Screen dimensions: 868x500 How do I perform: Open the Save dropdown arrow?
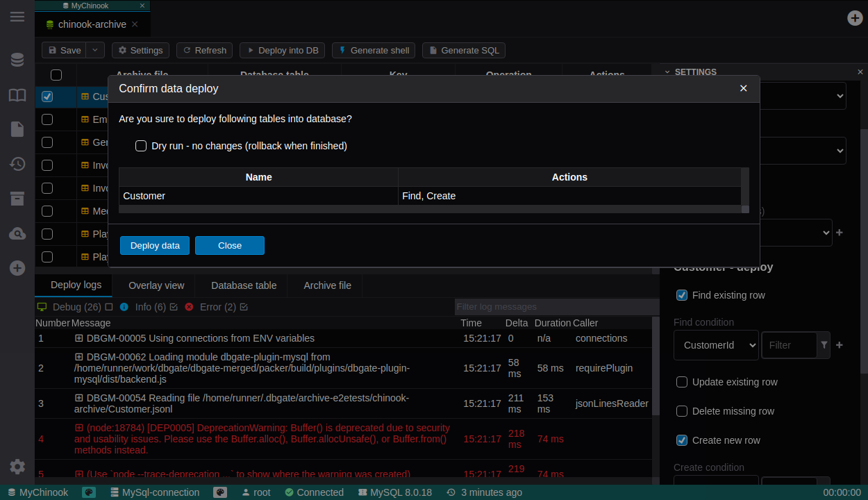97,50
